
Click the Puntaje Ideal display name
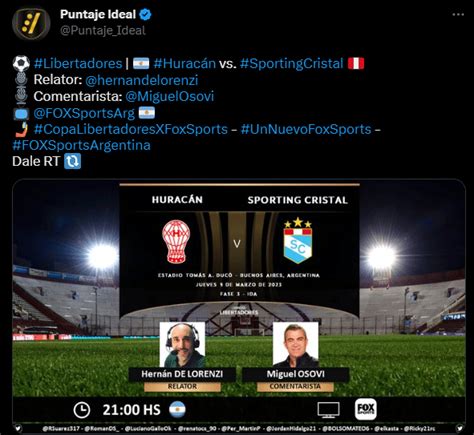tap(98, 14)
